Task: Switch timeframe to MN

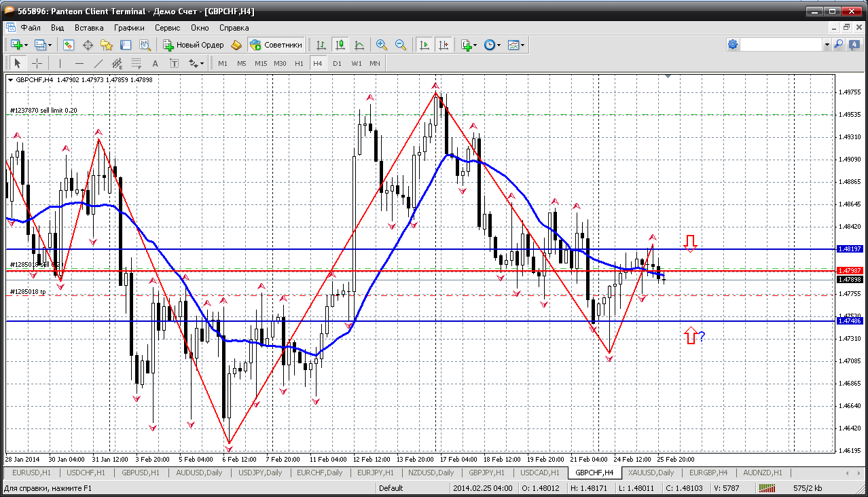Action: click(375, 63)
